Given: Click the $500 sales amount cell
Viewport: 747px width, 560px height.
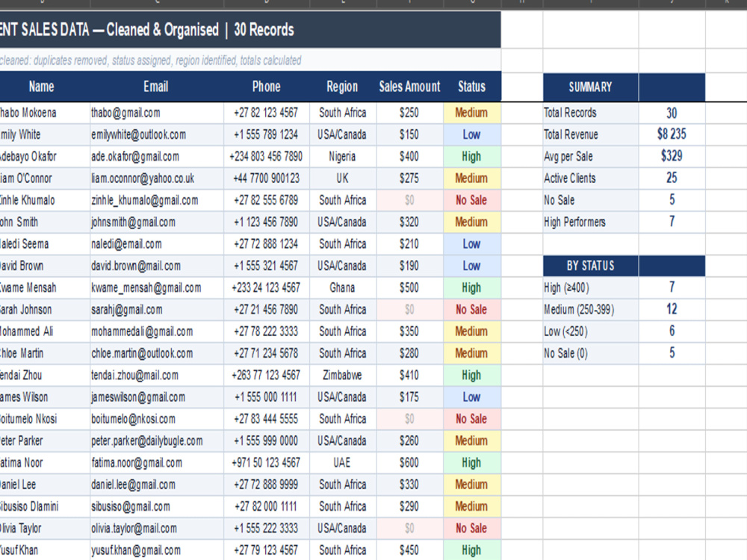Looking at the screenshot, I should click(409, 288).
